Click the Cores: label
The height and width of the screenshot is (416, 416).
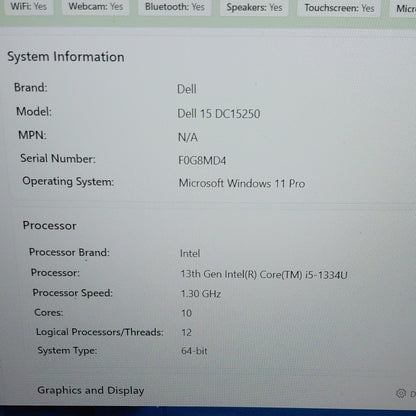(49, 313)
